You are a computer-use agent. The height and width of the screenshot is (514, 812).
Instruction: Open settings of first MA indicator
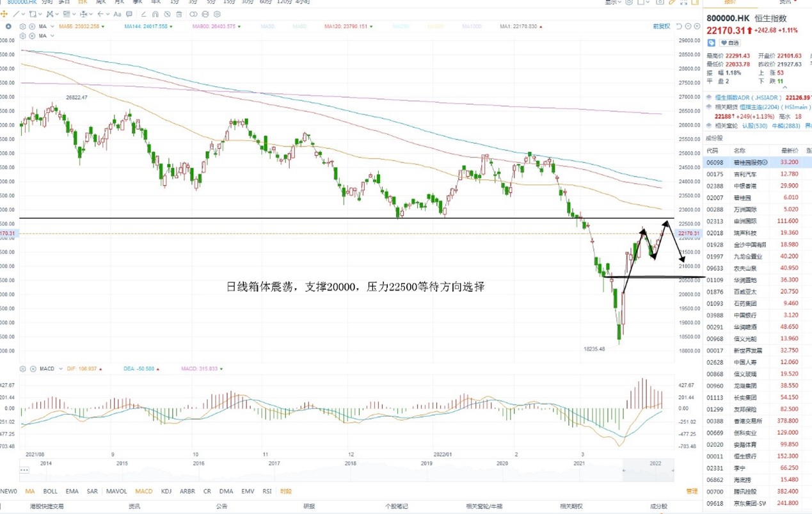coord(23,26)
